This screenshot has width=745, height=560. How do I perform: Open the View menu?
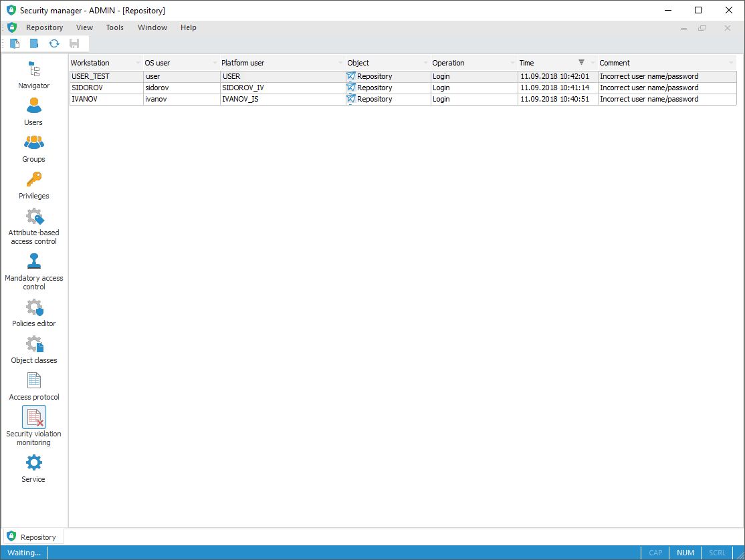coord(84,27)
